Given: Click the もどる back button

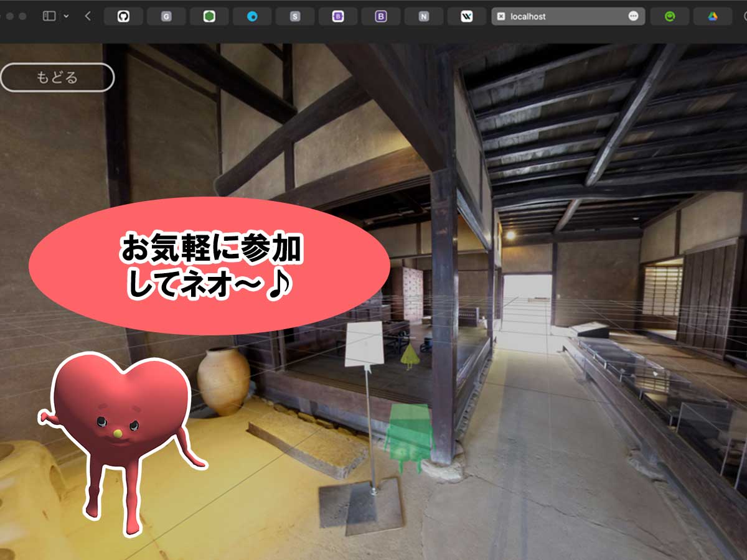Looking at the screenshot, I should coord(57,78).
